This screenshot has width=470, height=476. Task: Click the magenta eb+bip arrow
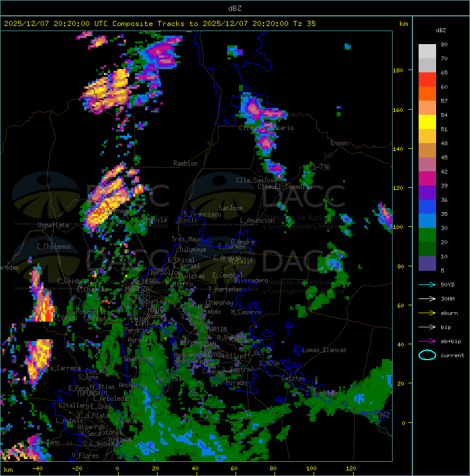[427, 341]
